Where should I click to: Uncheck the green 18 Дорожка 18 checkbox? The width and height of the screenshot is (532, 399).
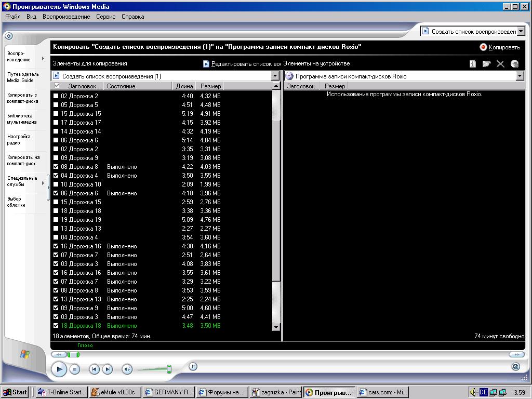(56, 325)
